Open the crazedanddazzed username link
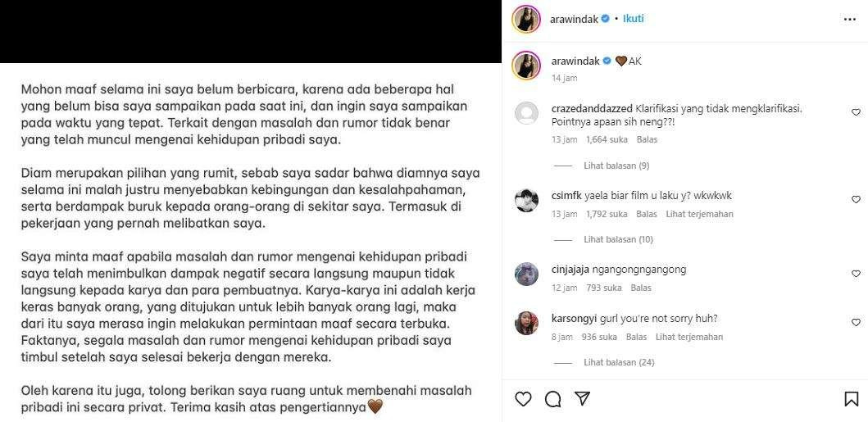The image size is (868, 422). point(592,108)
